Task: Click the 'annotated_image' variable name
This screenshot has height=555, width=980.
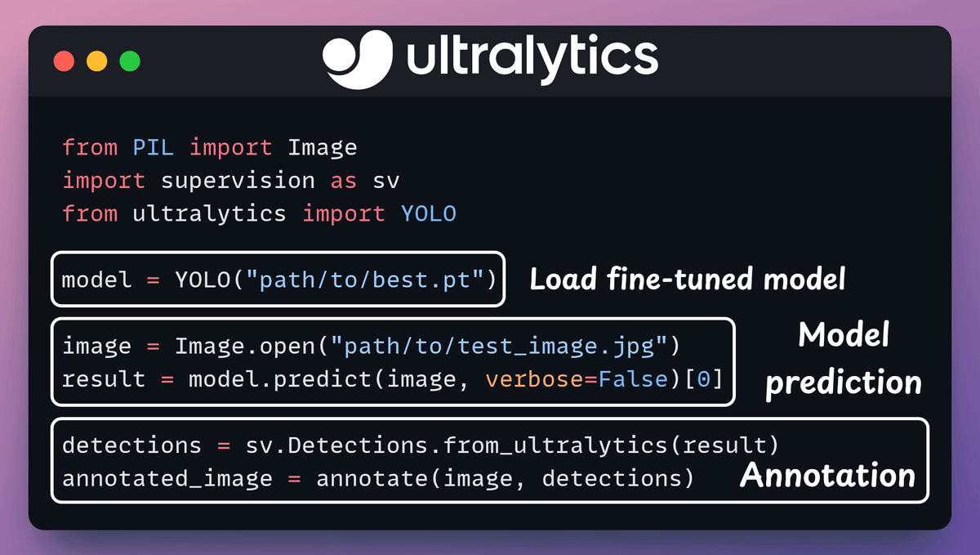Action: [x=167, y=478]
